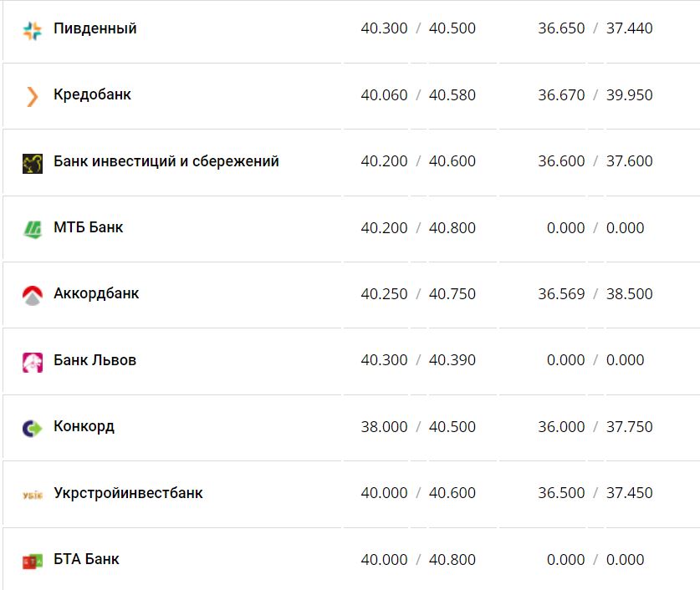This screenshot has width=700, height=590.
Task: Click the БТА Банк logo icon
Action: tap(32, 561)
